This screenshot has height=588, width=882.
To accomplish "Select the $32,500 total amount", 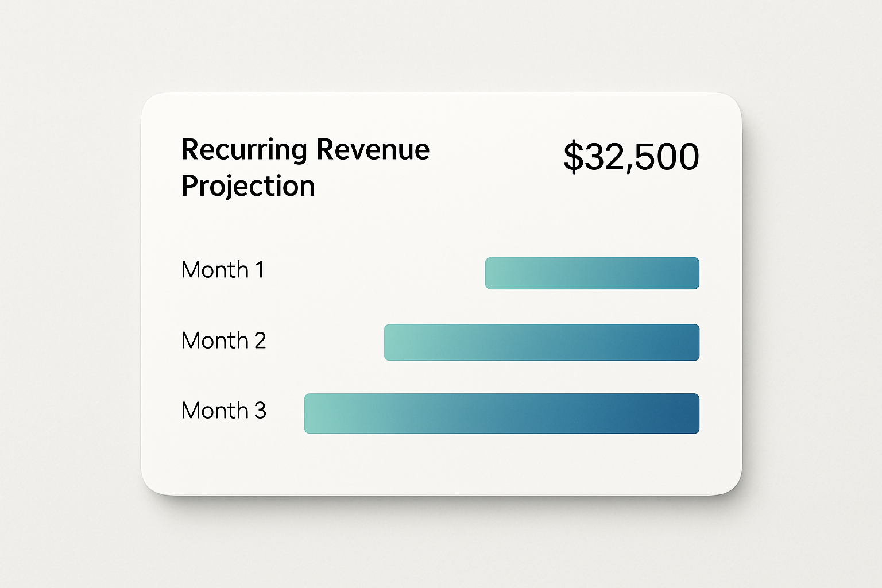I will coord(631,157).
